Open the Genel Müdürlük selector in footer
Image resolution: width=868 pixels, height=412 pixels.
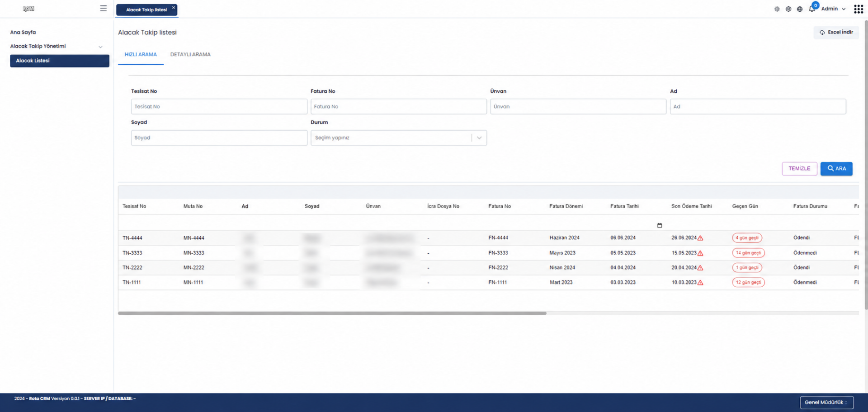pos(826,403)
